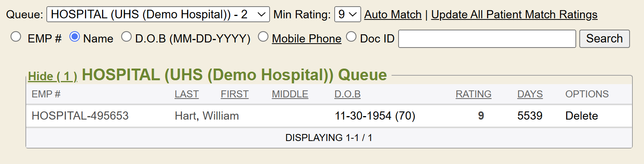Sort the table by RATING header
Screen dimensions: 644x164
coord(473,94)
